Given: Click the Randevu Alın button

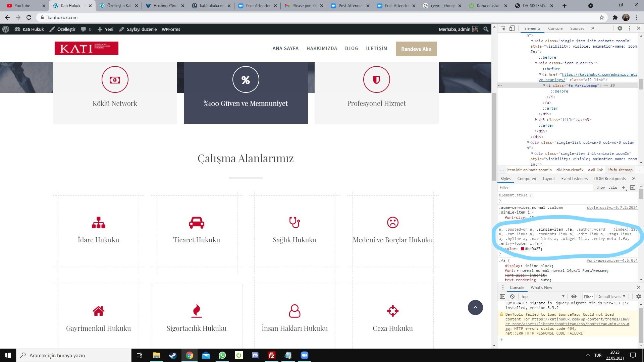Looking at the screenshot, I should pos(416,49).
